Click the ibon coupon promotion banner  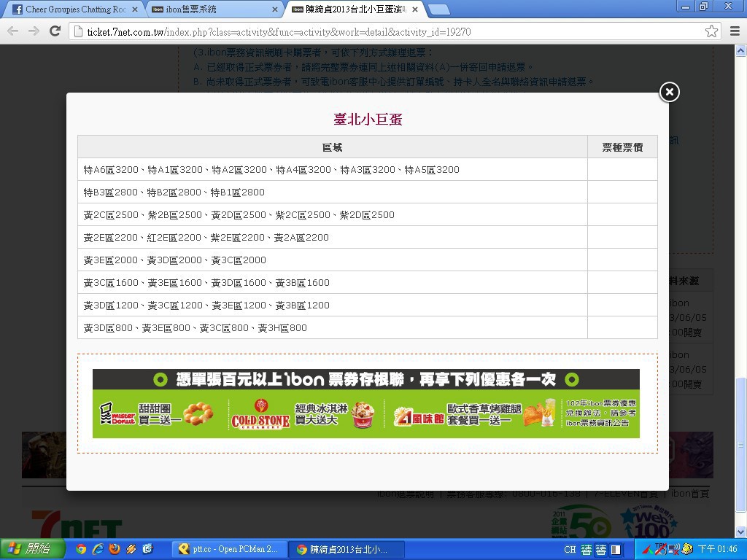pos(366,403)
